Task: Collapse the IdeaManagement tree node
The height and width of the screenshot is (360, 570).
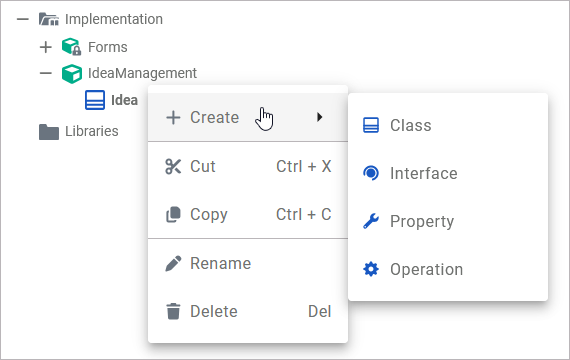Action: (x=45, y=73)
